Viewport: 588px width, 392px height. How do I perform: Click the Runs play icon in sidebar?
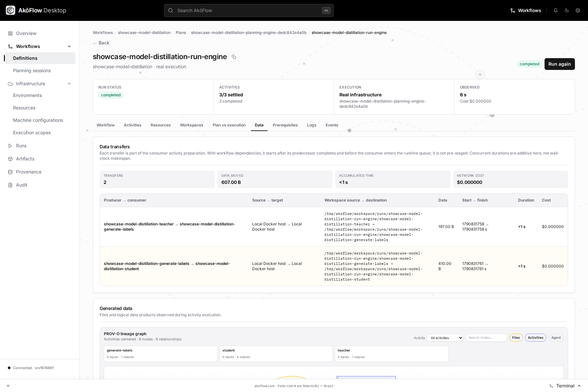[10, 146]
